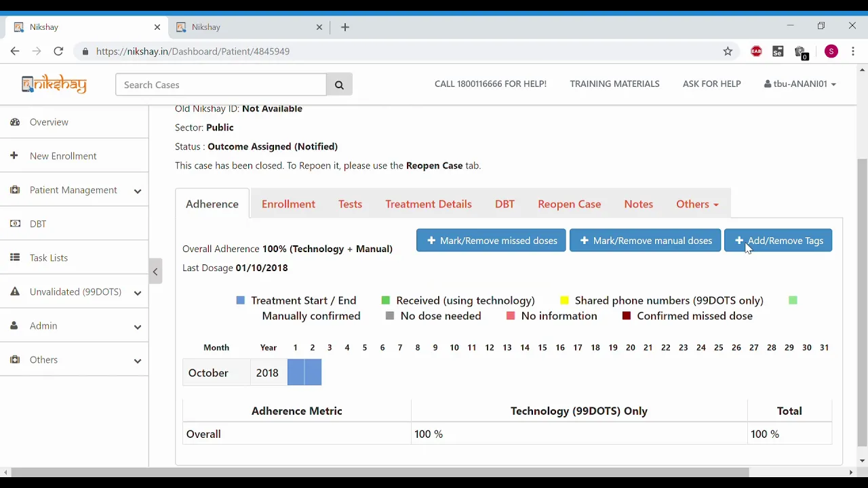Click Mark/Remove manual doses button
Image resolution: width=868 pixels, height=488 pixels.
click(x=645, y=241)
